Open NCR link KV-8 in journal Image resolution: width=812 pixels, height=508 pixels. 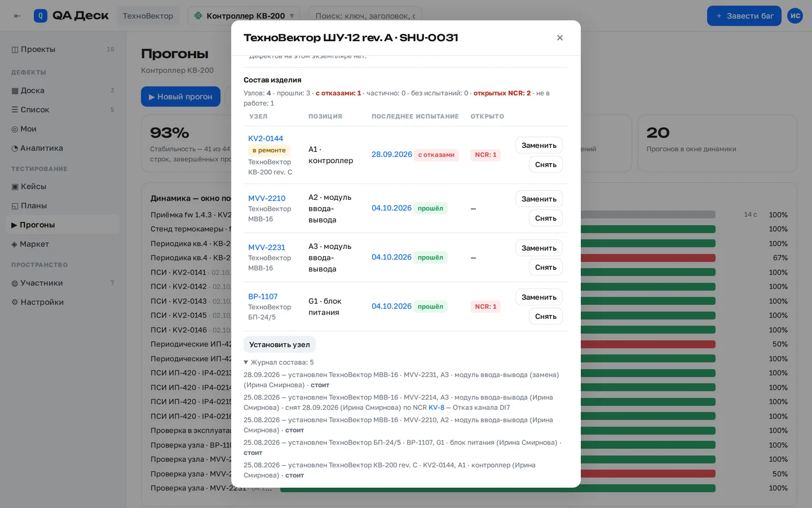436,408
